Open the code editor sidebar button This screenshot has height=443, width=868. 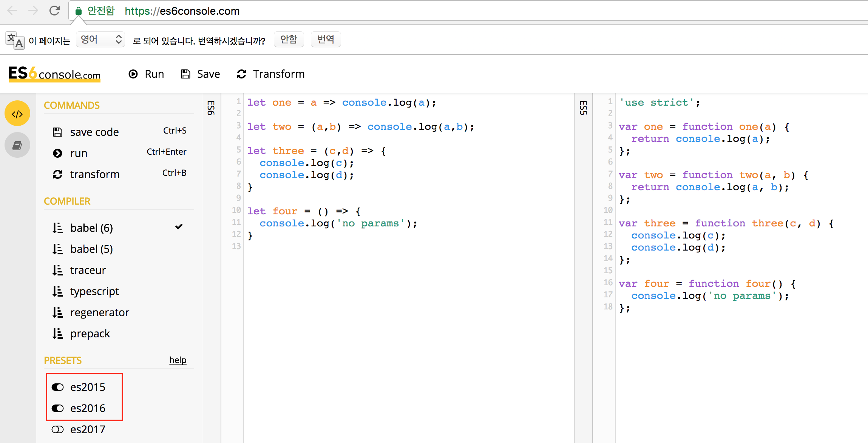click(x=17, y=114)
